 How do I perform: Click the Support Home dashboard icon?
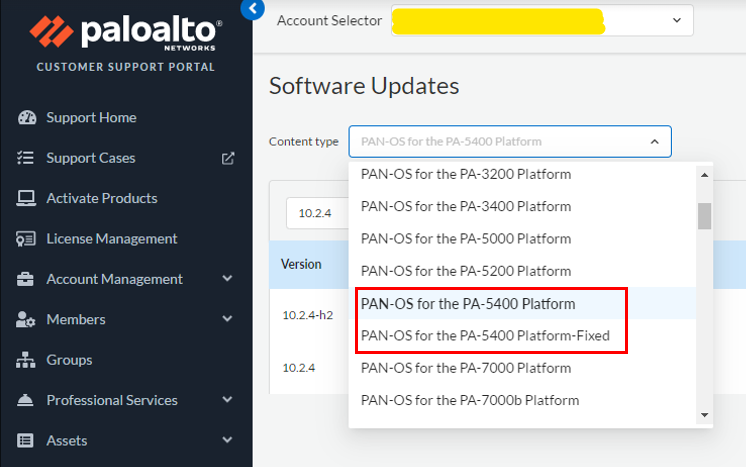click(27, 118)
